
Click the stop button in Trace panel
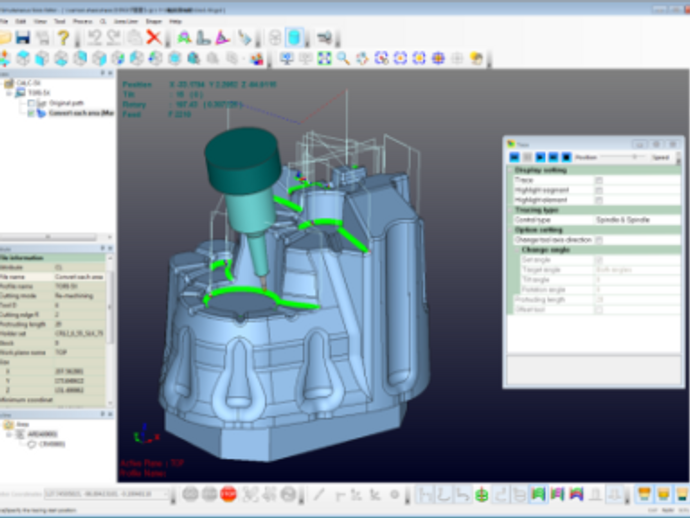click(x=566, y=157)
